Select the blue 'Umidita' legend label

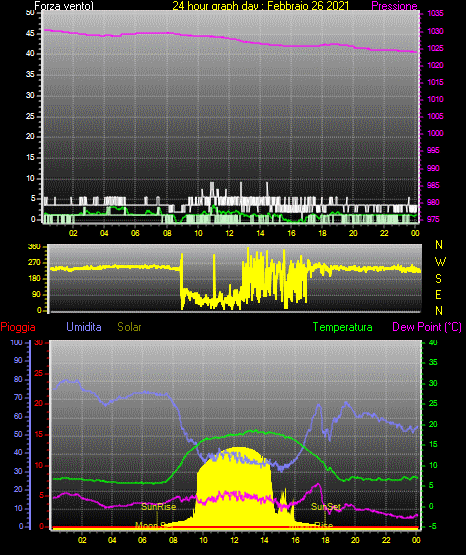[x=84, y=327]
